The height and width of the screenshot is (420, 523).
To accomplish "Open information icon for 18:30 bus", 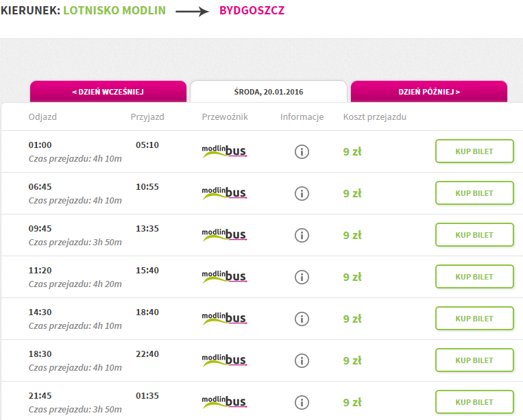I will point(302,360).
